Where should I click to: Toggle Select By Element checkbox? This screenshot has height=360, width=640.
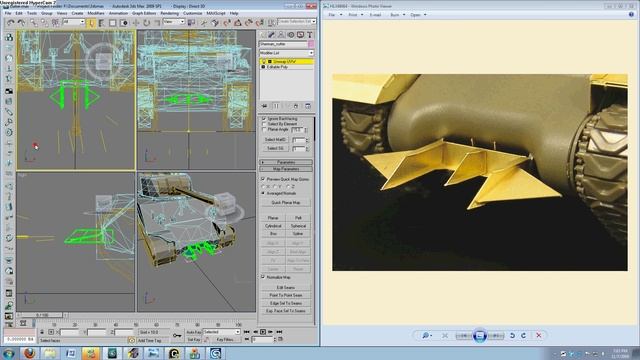(264, 124)
